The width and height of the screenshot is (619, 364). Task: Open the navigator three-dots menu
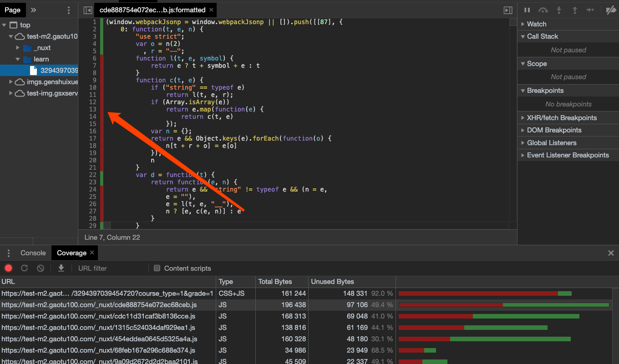[69, 10]
